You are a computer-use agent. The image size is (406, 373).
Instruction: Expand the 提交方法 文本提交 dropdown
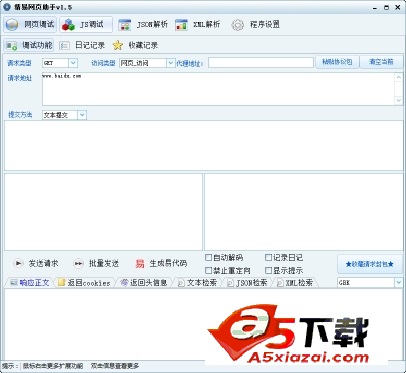pos(82,115)
